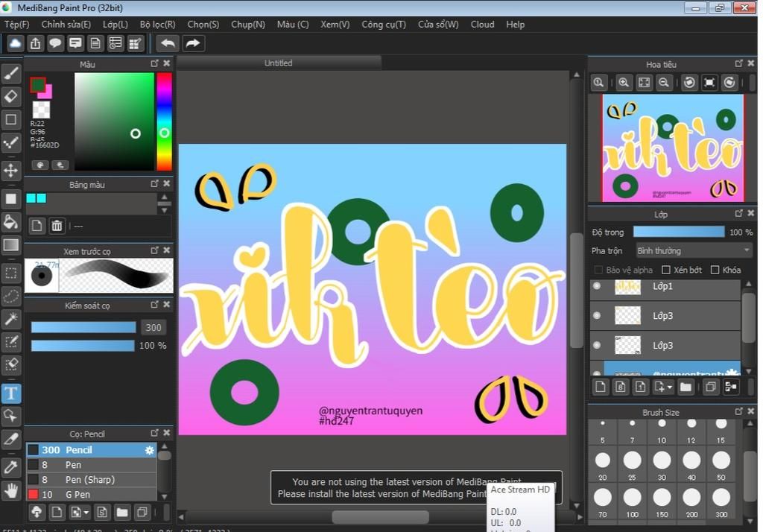Image resolution: width=763 pixels, height=532 pixels.
Task: Open the Pha trộn blend mode dropdown
Action: pyautogui.click(x=693, y=250)
